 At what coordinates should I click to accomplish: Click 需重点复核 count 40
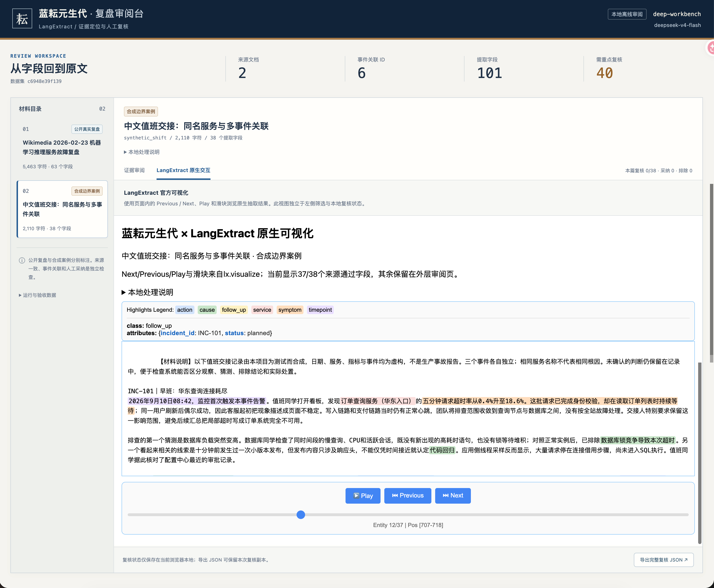[604, 73]
